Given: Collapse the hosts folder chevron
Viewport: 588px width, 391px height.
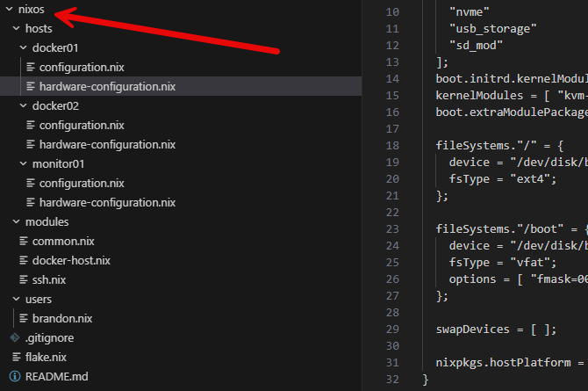Looking at the screenshot, I should click(16, 28).
